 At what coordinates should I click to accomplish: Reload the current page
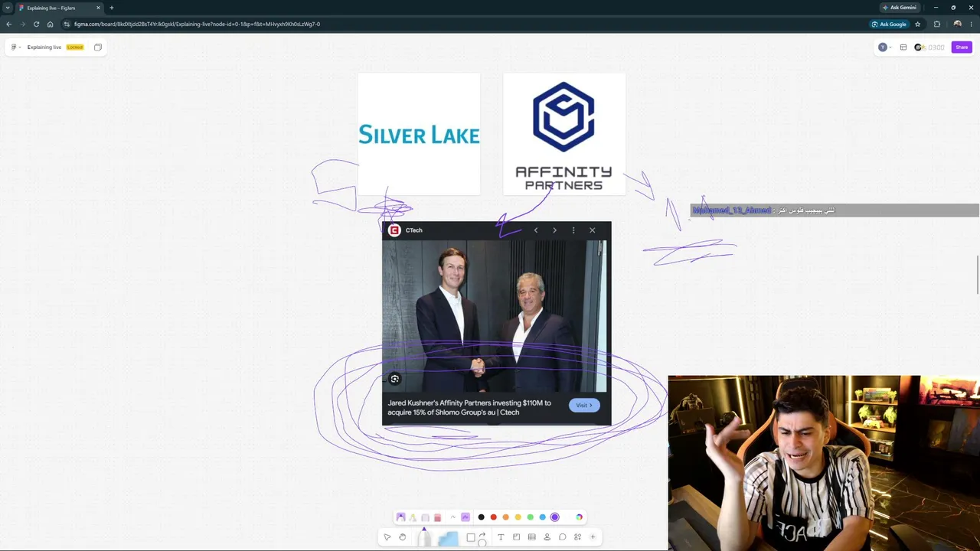[36, 24]
